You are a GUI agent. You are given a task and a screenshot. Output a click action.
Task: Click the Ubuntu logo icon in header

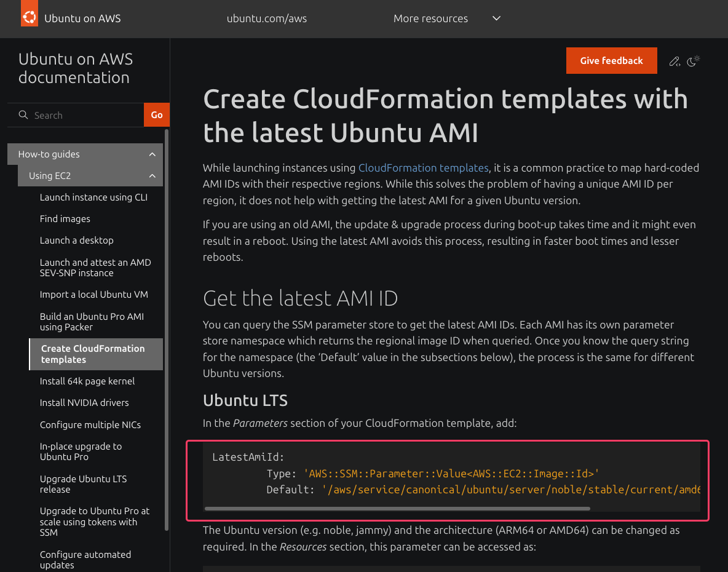point(29,18)
